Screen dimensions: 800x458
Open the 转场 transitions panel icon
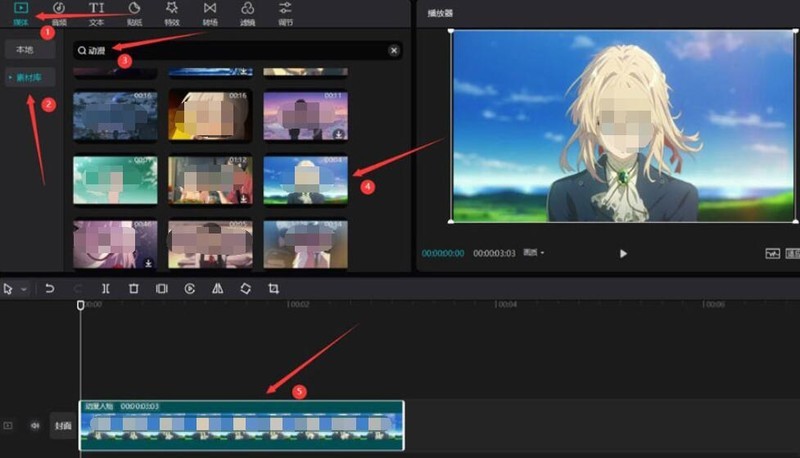tap(210, 12)
